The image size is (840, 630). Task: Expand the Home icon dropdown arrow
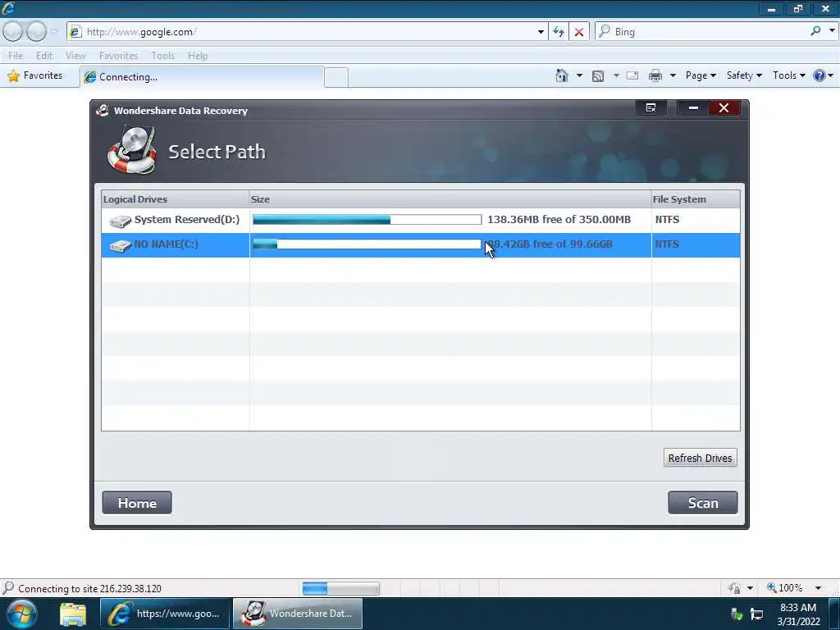click(x=579, y=75)
